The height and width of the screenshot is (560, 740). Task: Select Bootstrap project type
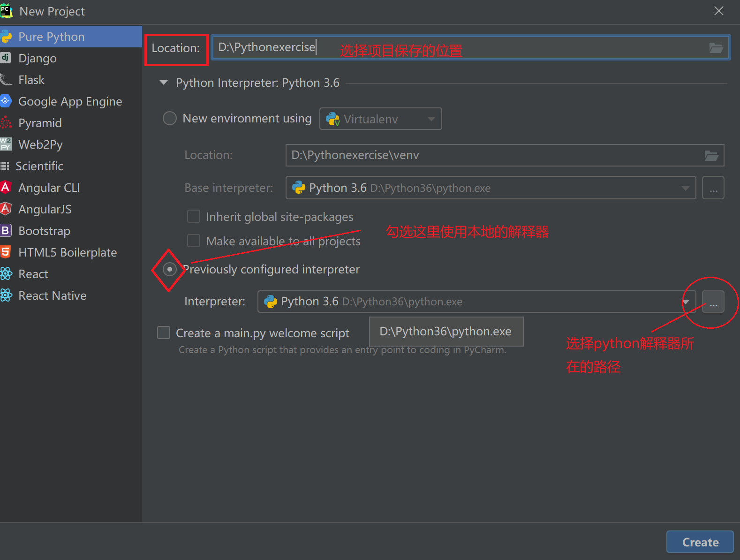point(70,231)
